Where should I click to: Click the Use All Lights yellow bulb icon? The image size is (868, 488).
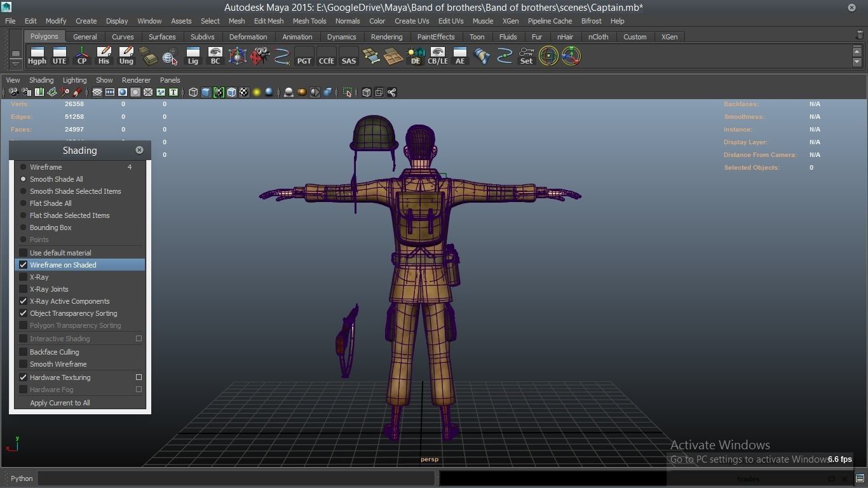tap(257, 92)
